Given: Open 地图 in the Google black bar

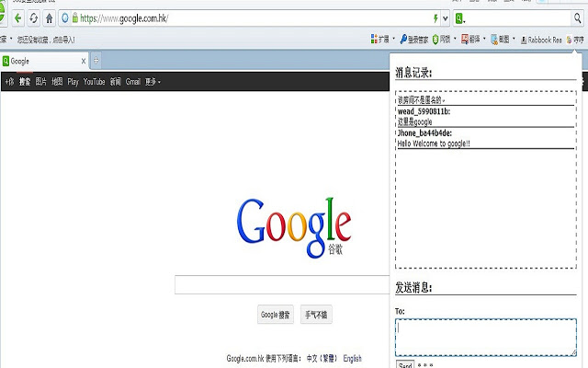Looking at the screenshot, I should click(57, 82).
